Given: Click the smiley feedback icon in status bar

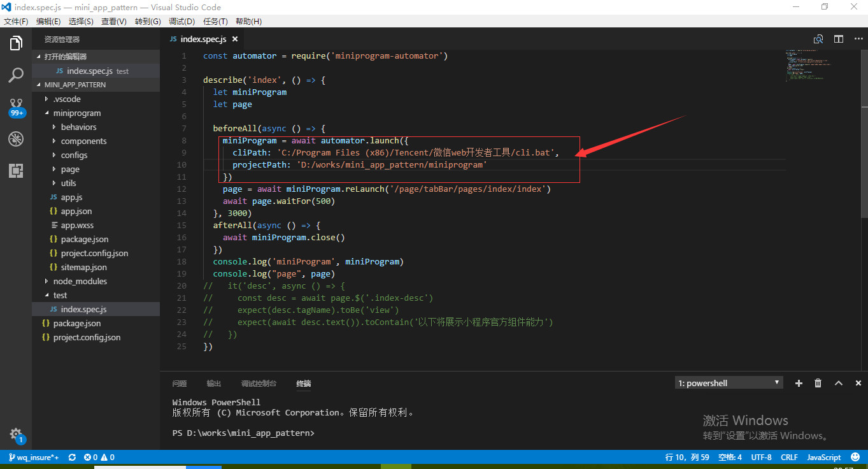Looking at the screenshot, I should coord(855,457).
